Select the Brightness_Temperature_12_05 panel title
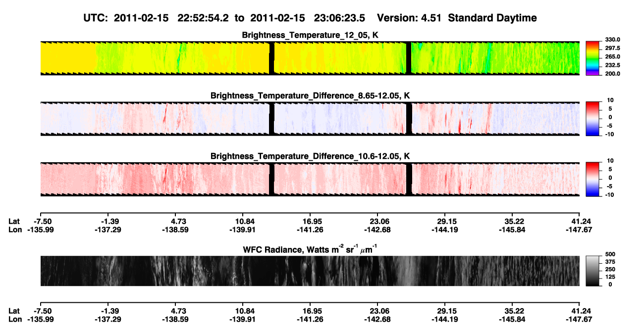The width and height of the screenshot is (644, 330). 310,35
